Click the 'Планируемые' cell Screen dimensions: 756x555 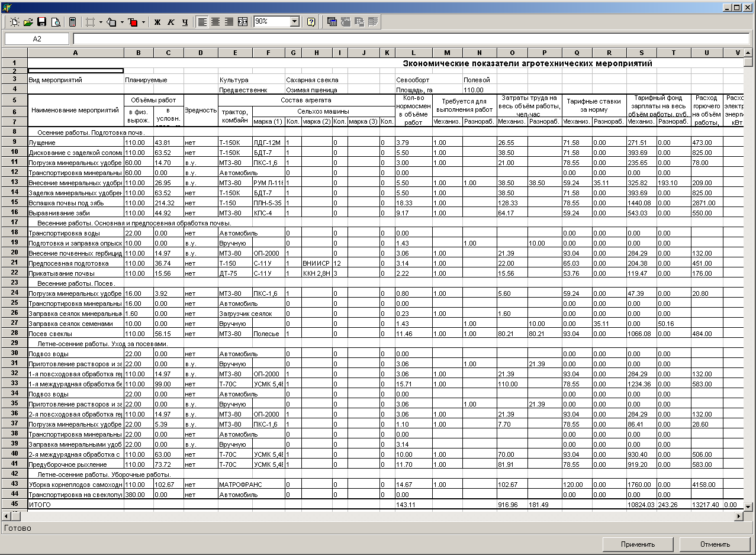(146, 80)
